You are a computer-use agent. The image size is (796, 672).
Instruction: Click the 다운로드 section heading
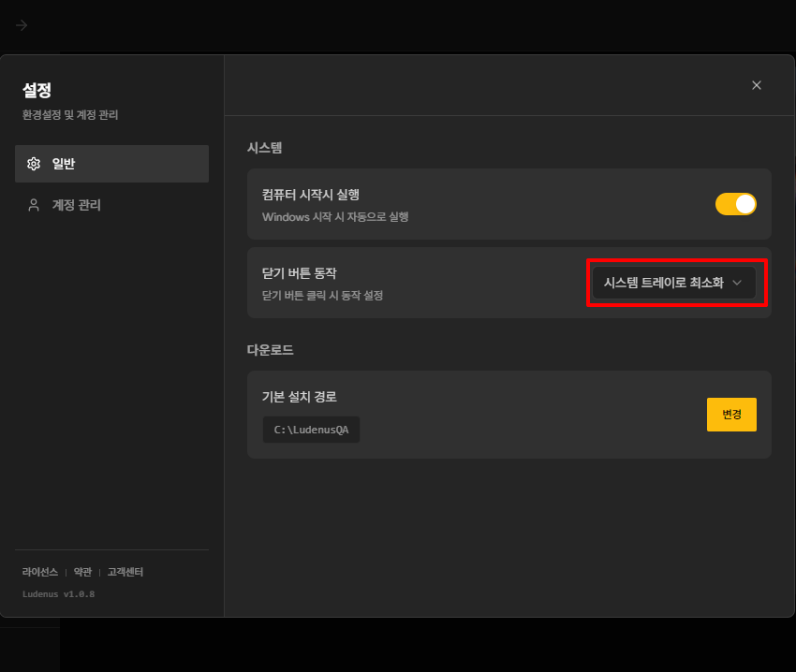[x=270, y=350]
